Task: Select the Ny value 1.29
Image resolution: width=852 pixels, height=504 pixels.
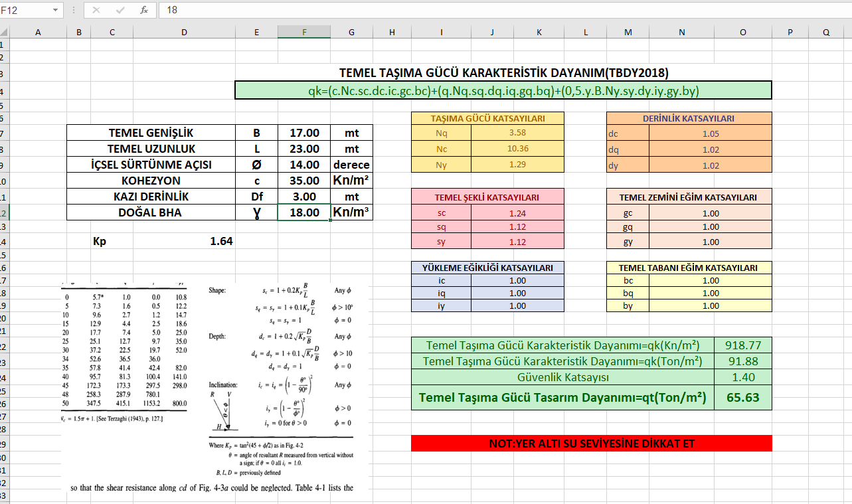Action: (517, 165)
